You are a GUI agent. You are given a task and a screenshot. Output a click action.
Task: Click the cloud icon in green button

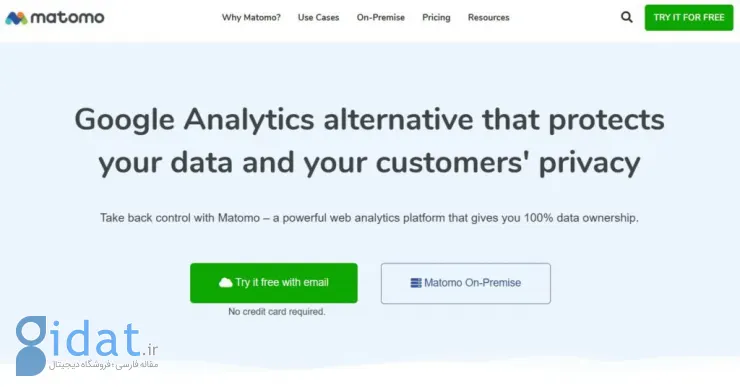pos(226,282)
